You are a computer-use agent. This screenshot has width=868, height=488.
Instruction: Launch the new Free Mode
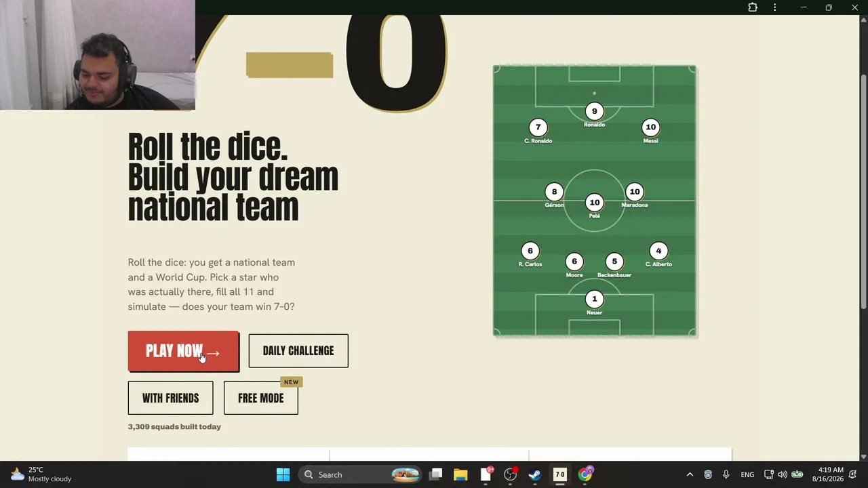(x=260, y=398)
